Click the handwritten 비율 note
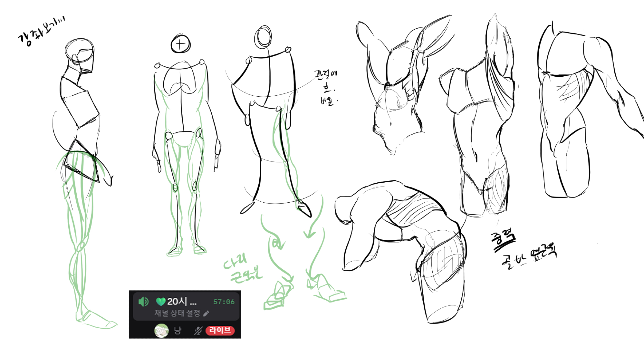The image size is (644, 346). point(328,101)
